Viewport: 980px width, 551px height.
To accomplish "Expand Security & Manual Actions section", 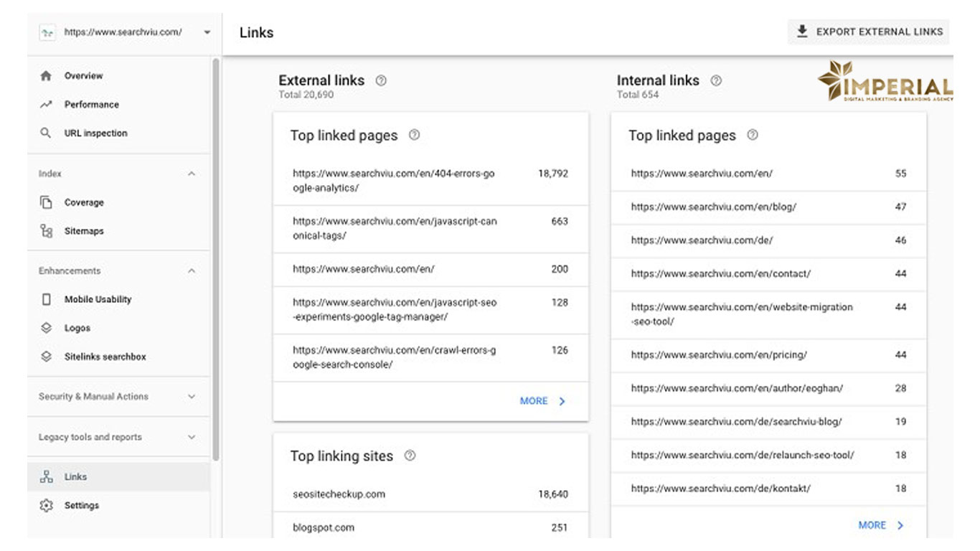I will [192, 397].
